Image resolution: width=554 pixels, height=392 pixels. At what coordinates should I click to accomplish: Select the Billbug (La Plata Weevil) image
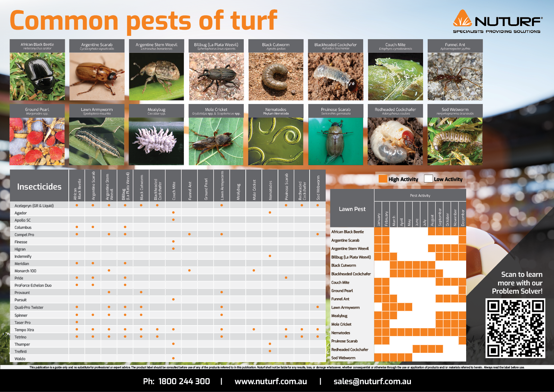pyautogui.click(x=216, y=76)
